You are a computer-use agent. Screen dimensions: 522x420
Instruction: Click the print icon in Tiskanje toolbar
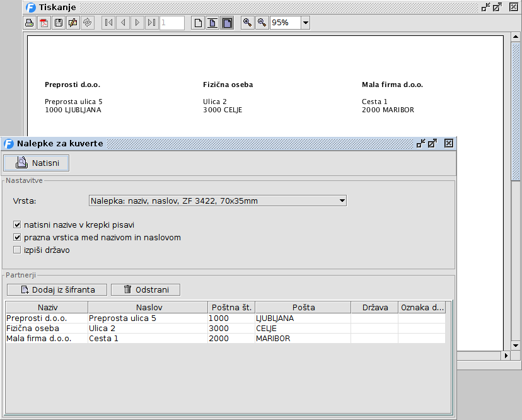[29, 23]
